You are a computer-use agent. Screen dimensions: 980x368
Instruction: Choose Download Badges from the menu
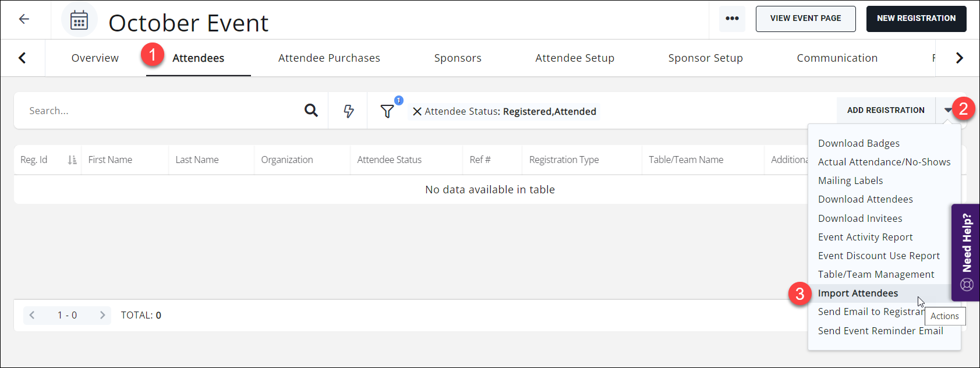click(858, 143)
